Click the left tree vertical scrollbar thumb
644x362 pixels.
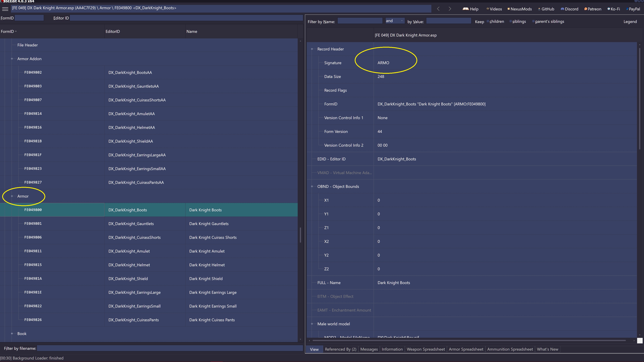(x=300, y=235)
